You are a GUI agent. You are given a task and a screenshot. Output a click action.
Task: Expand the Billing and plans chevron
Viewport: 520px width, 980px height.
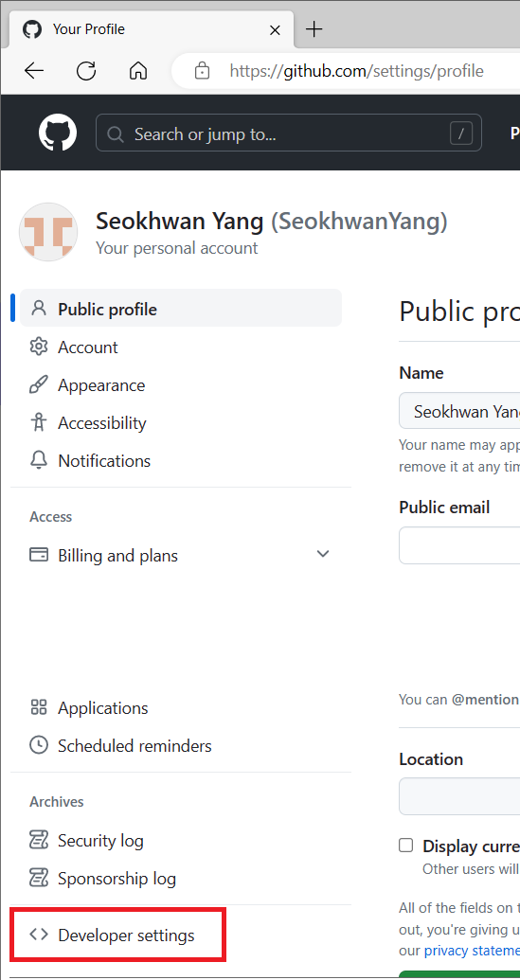(x=323, y=554)
